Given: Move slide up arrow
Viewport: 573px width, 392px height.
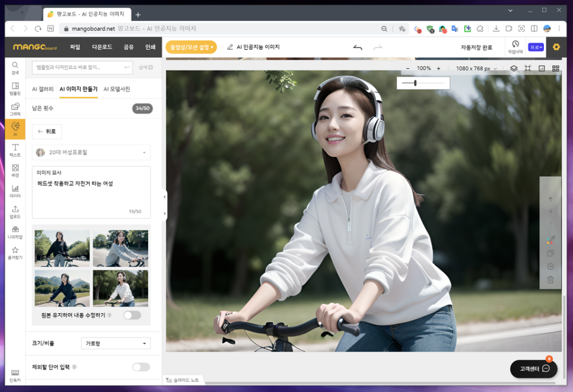Looking at the screenshot, I should click(550, 199).
